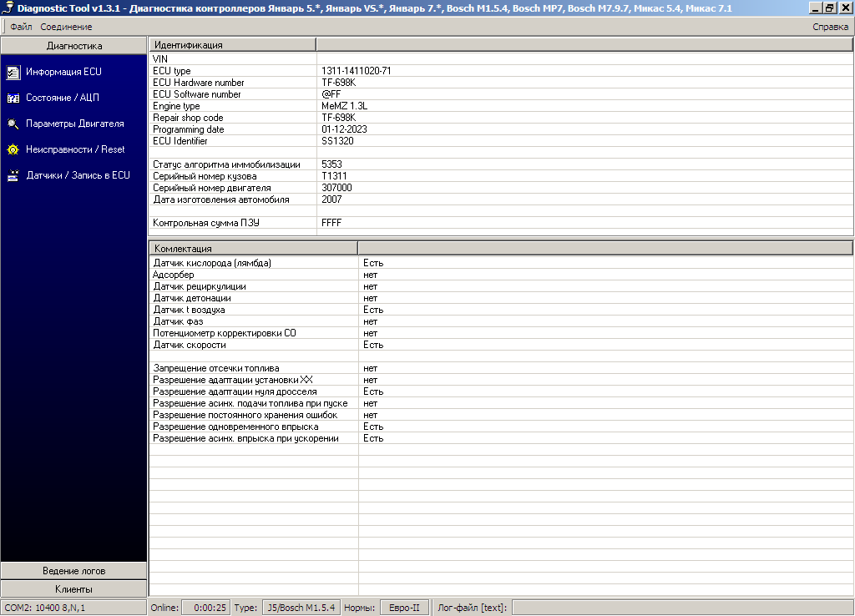This screenshot has height=616, width=855.
Task: Click the Датчик кислорода (лямбда) row
Action: tap(501, 263)
